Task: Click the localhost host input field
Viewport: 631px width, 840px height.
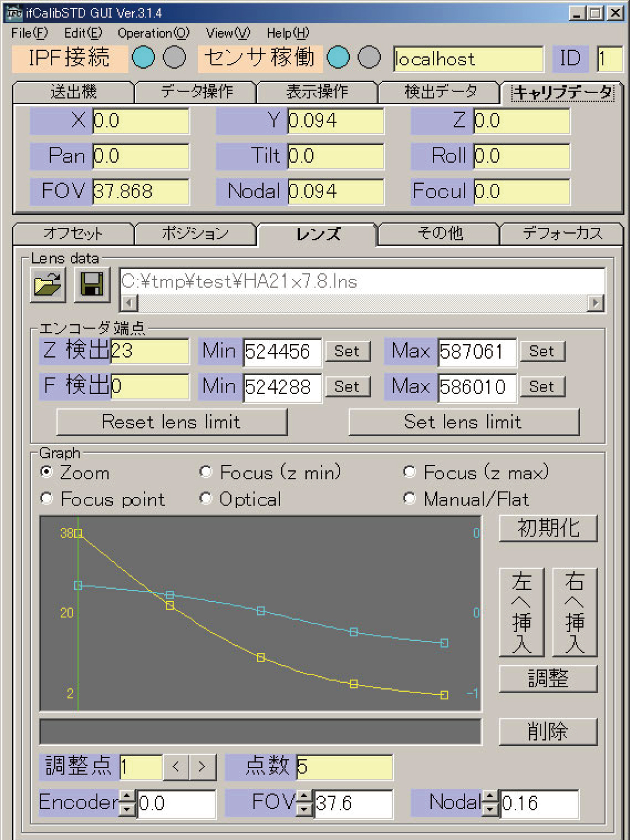Action: pos(468,59)
